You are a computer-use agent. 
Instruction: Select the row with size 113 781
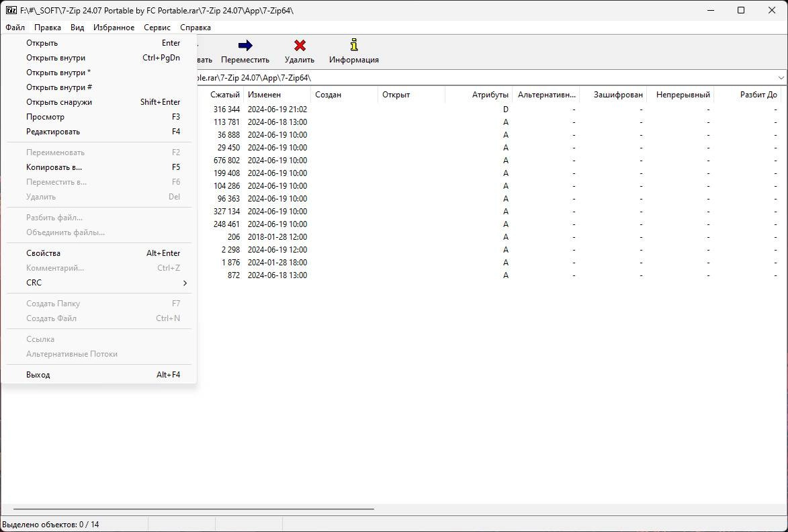point(489,122)
